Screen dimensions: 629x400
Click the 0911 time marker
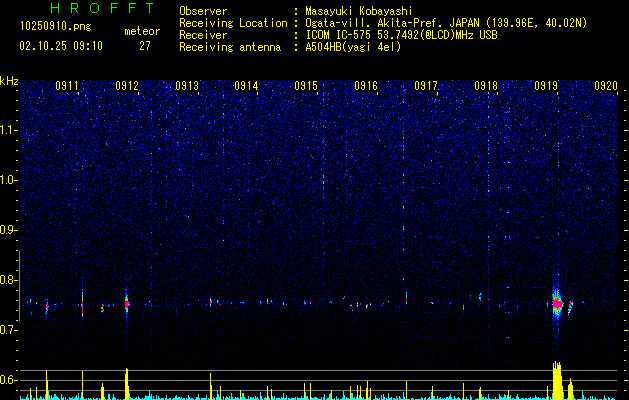pyautogui.click(x=67, y=85)
